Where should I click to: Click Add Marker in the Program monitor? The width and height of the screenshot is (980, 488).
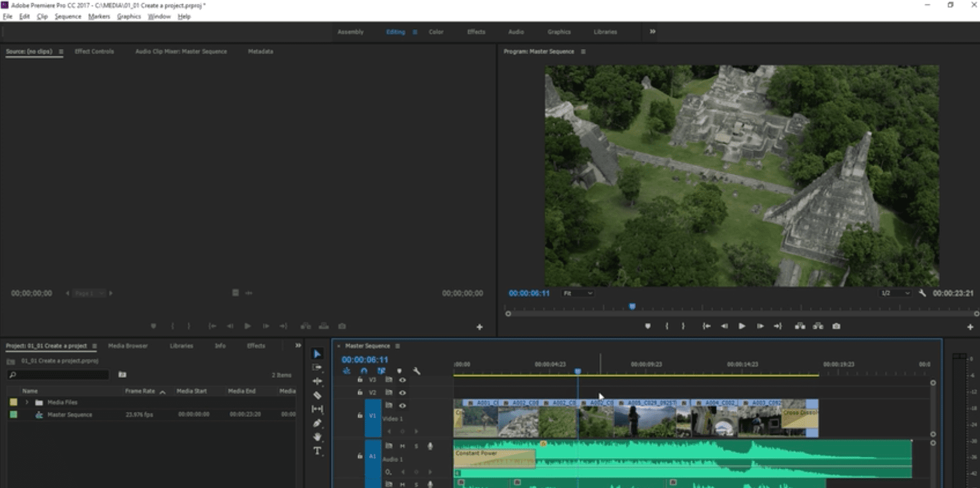pos(647,326)
